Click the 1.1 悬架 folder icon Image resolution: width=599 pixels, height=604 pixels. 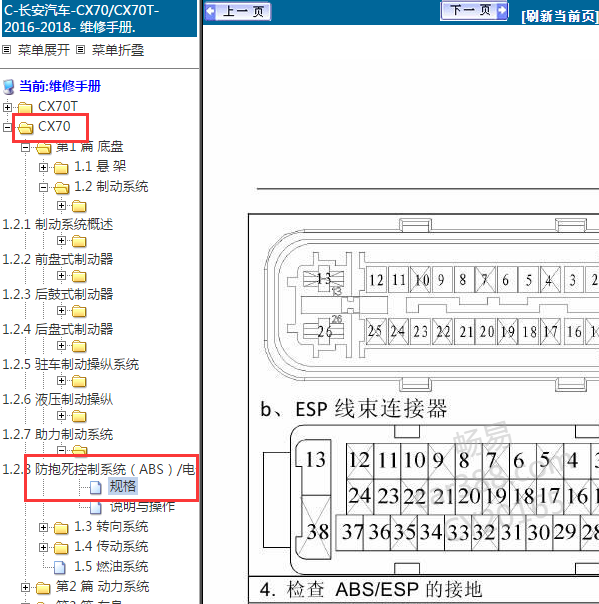click(61, 168)
